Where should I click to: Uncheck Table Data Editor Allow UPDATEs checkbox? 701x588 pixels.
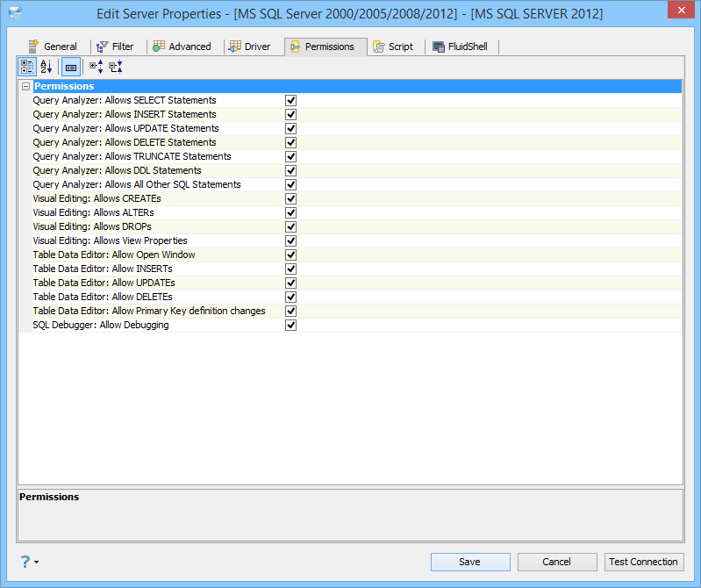[x=290, y=283]
